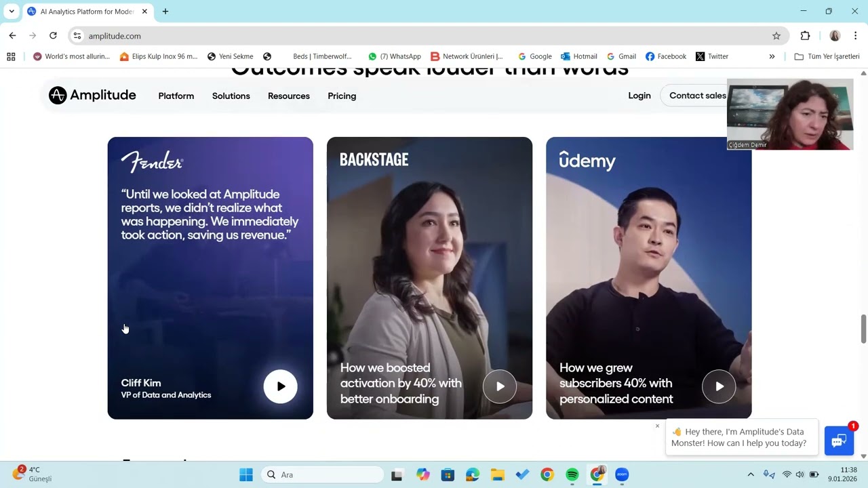Image resolution: width=868 pixels, height=488 pixels.
Task: Go to the Amplitude logo home link
Action: [92, 96]
